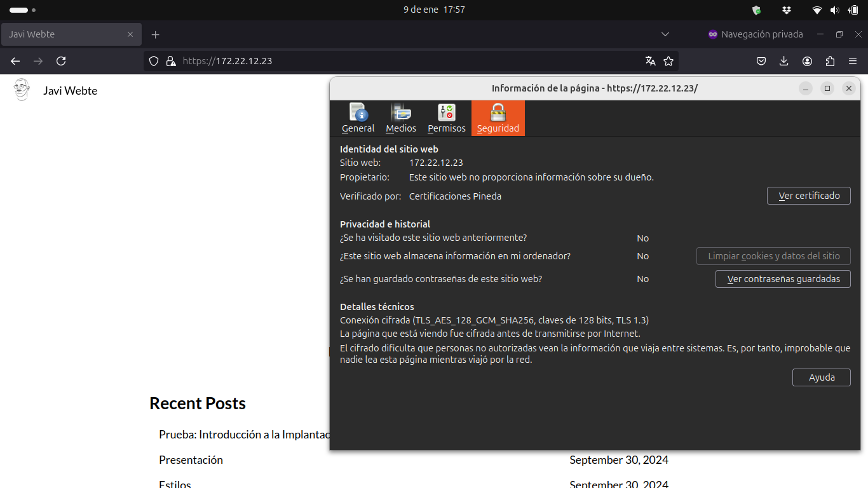Screen dimensions: 868x488
Task: Open the clock showing 9 de ene 17:57
Action: pos(434,10)
